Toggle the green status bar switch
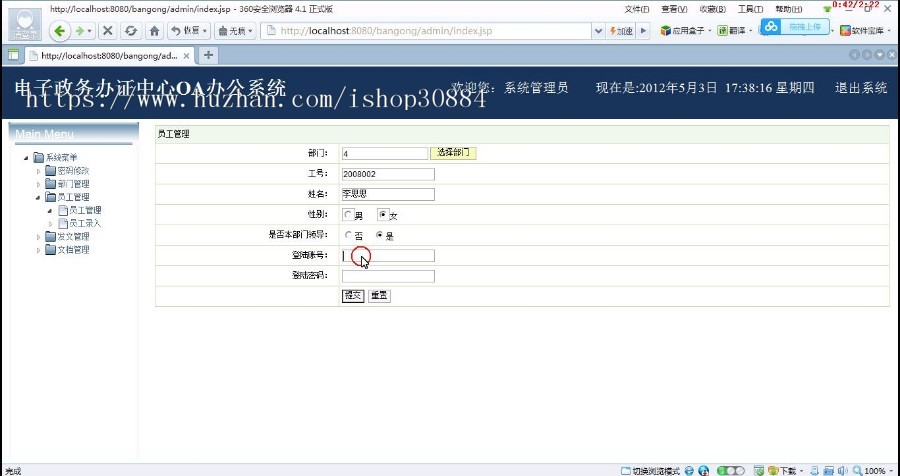Screen dimensions: 900x476 [731, 471]
